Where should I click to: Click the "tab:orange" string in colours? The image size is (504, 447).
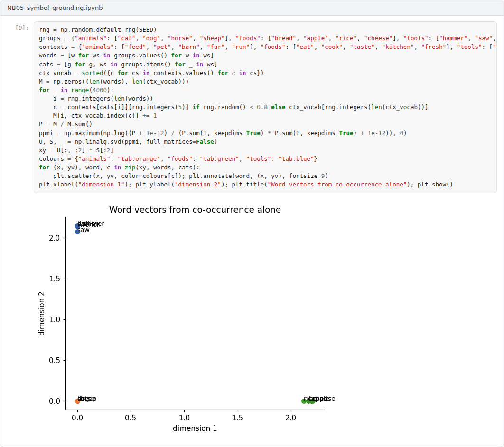tap(139, 159)
